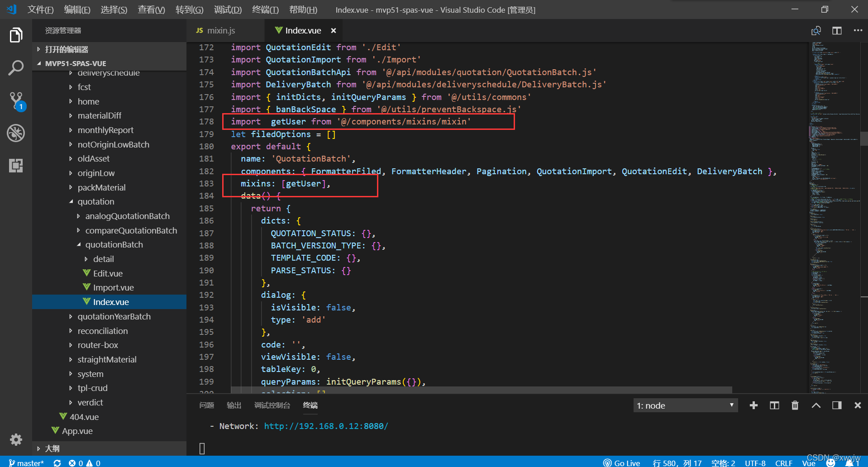Move the panel to the right side
Viewport: 868px width, 467px height.
pyautogui.click(x=837, y=405)
